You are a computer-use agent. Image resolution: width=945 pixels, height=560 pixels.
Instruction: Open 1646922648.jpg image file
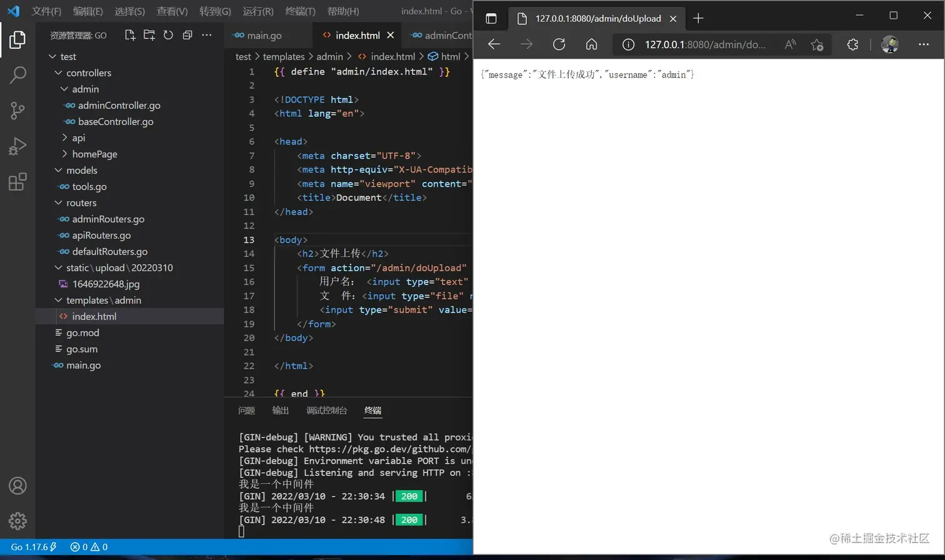(129, 284)
